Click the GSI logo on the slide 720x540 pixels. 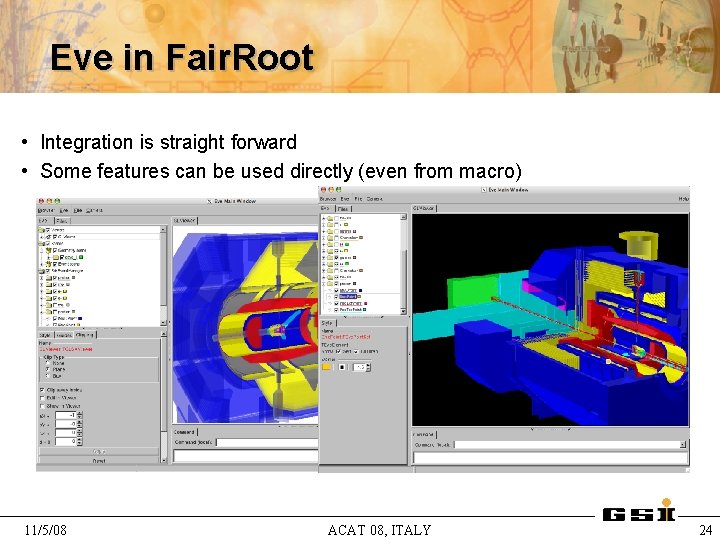point(639,511)
